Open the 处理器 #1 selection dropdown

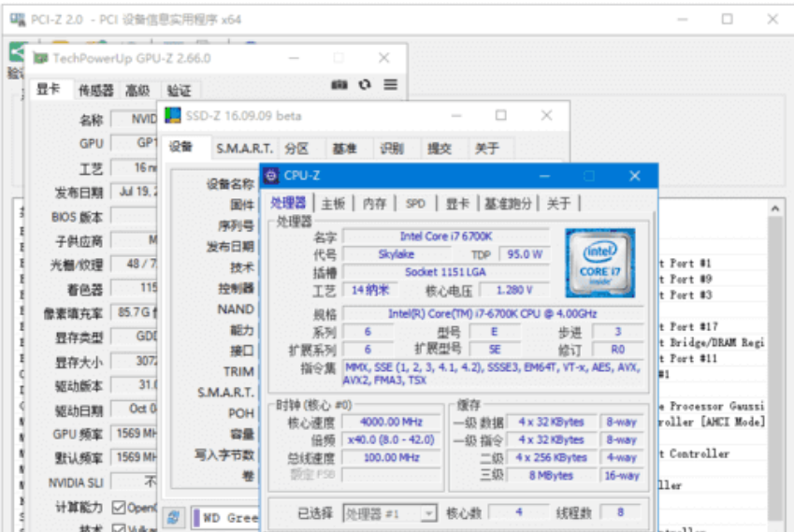[389, 514]
